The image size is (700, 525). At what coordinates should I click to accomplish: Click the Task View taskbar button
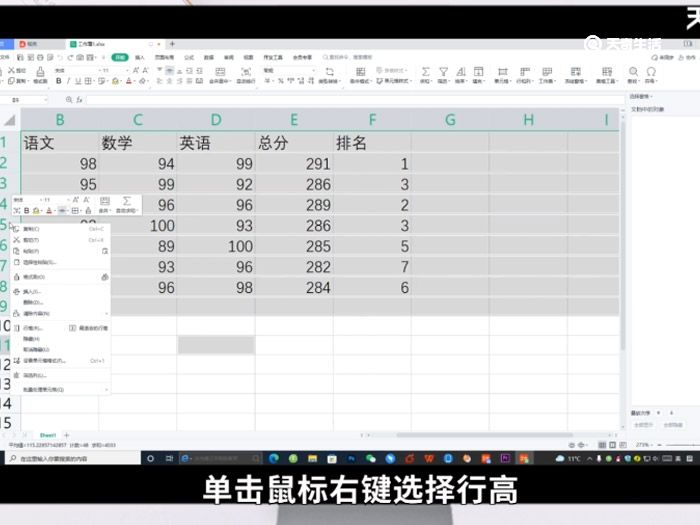[170, 458]
